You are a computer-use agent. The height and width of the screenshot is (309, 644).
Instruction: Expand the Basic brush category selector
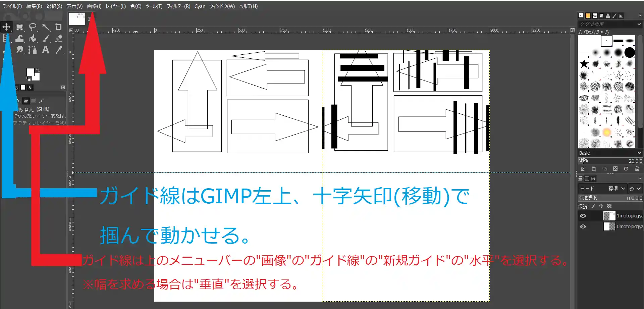click(639, 153)
